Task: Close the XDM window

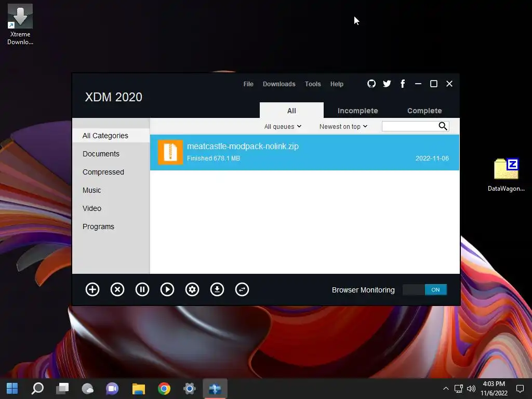Action: coord(449,84)
